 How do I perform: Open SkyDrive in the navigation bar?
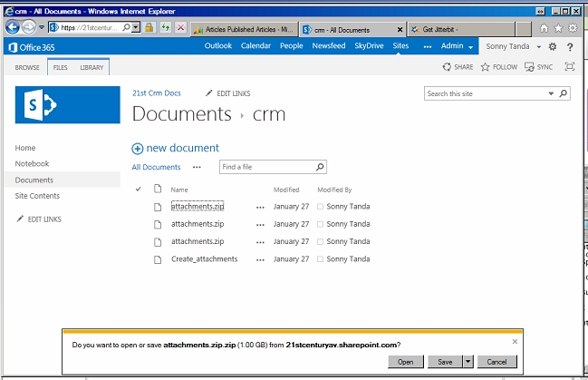[369, 46]
